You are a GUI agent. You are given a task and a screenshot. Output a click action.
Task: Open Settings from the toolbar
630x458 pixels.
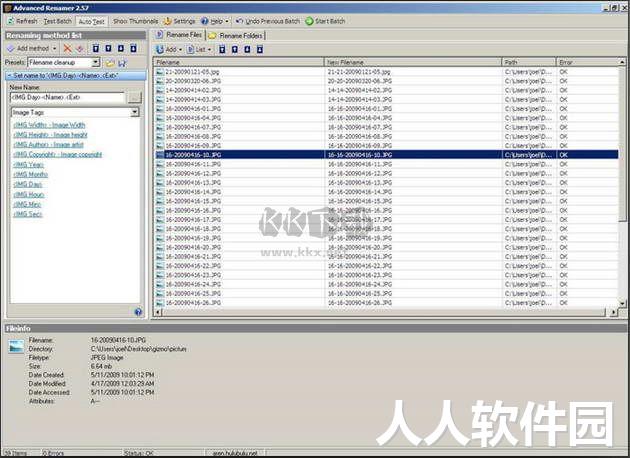click(180, 21)
